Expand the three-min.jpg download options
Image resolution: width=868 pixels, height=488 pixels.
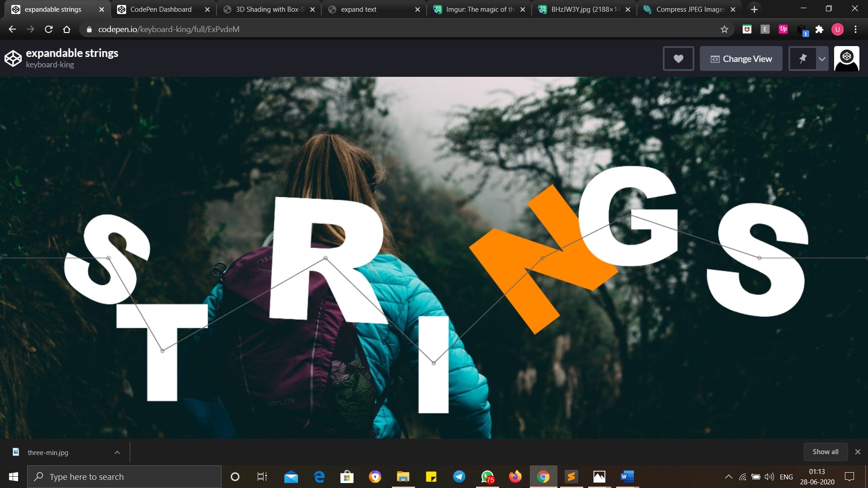[117, 452]
